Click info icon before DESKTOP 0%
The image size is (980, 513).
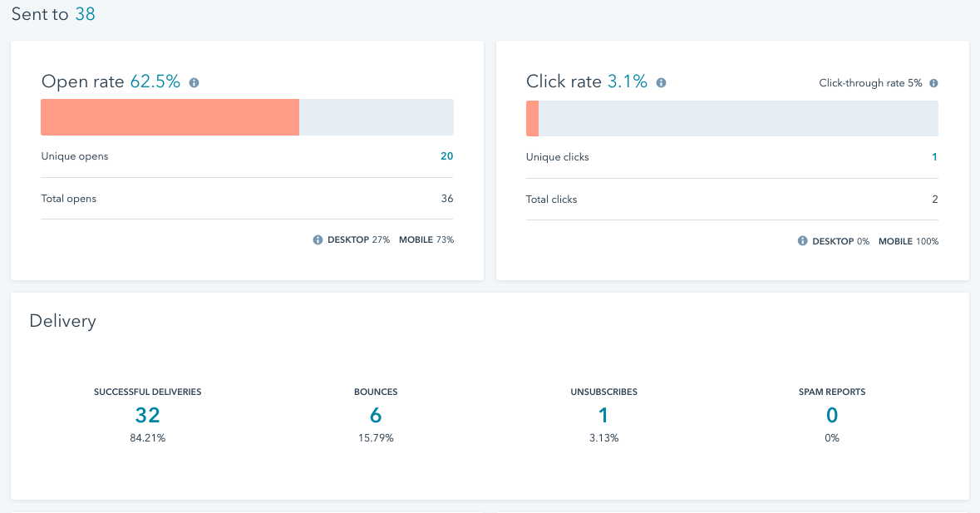click(x=802, y=241)
